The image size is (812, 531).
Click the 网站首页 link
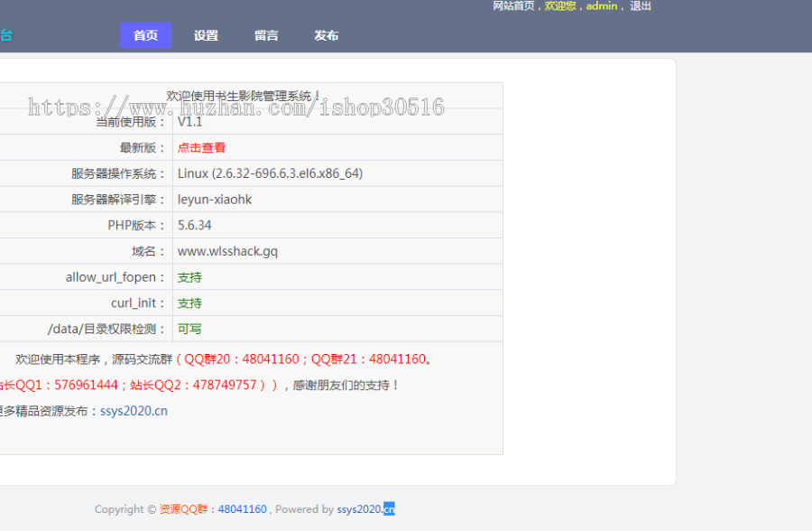pyautogui.click(x=511, y=6)
